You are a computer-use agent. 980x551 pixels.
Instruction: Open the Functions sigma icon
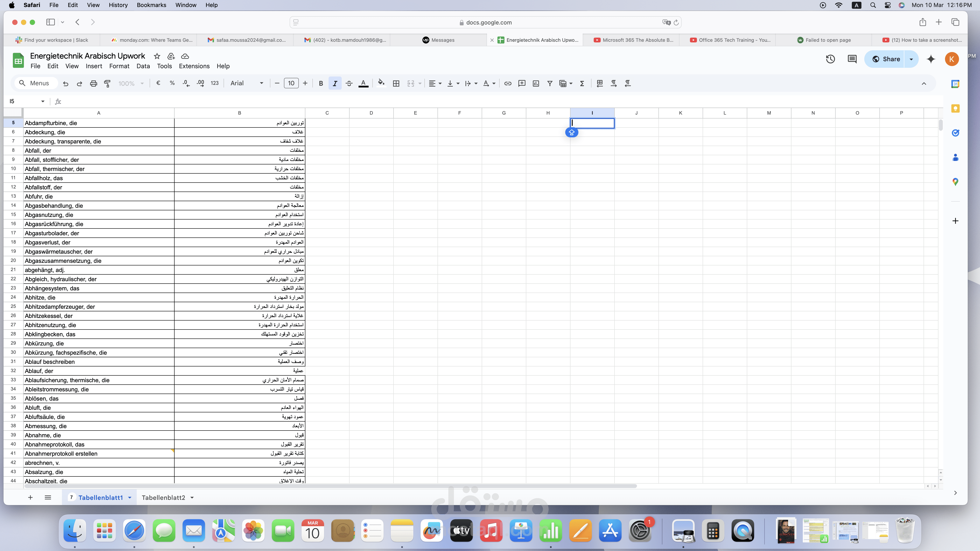click(582, 83)
